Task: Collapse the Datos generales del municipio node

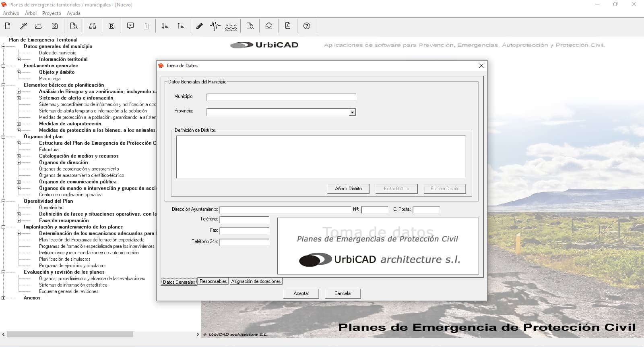Action: point(3,46)
